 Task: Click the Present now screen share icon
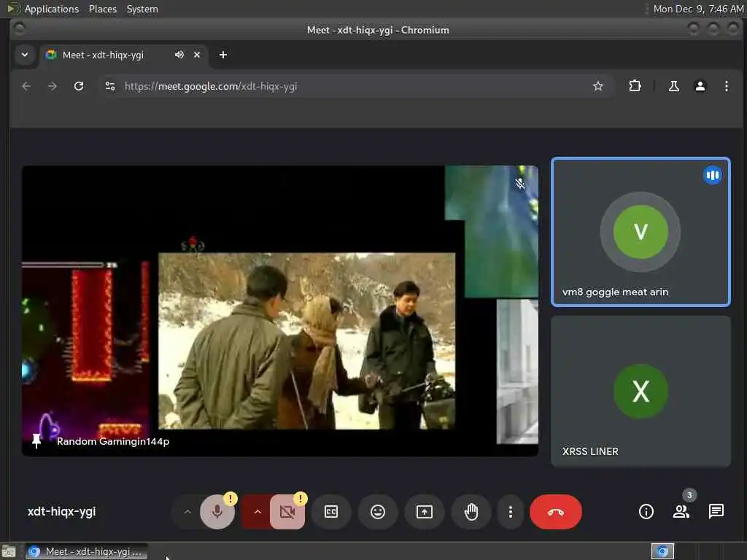tap(425, 512)
